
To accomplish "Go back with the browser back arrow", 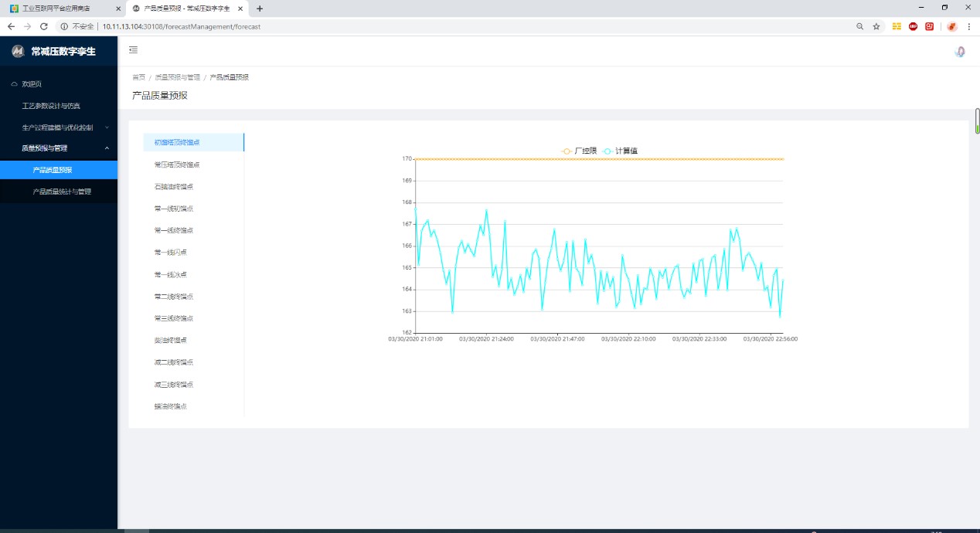I will (x=11, y=26).
